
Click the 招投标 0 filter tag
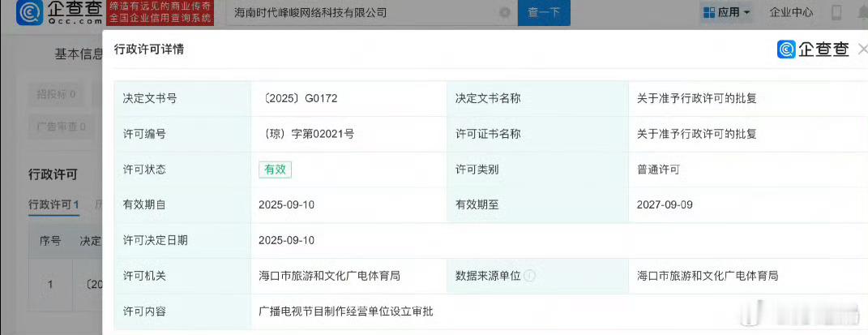click(57, 94)
